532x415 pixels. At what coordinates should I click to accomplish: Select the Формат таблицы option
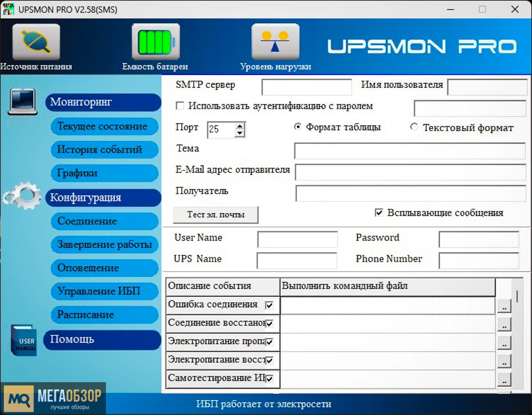click(298, 126)
